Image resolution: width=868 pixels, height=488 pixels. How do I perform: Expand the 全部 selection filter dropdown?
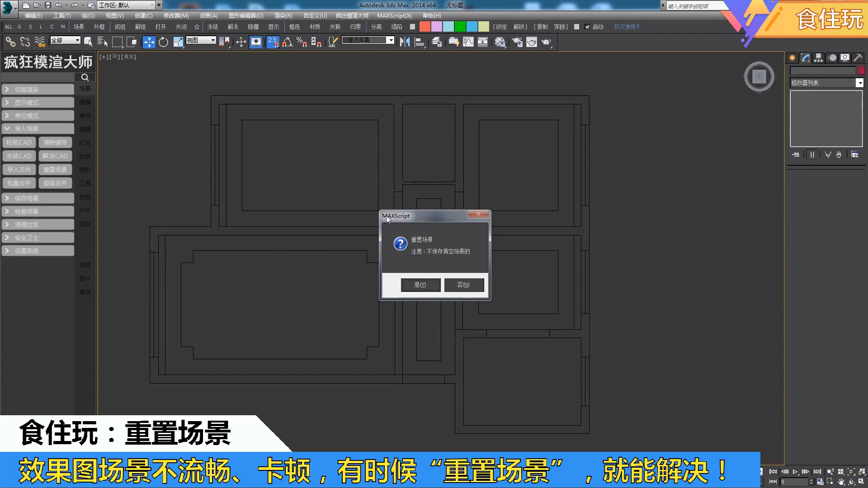coord(77,40)
